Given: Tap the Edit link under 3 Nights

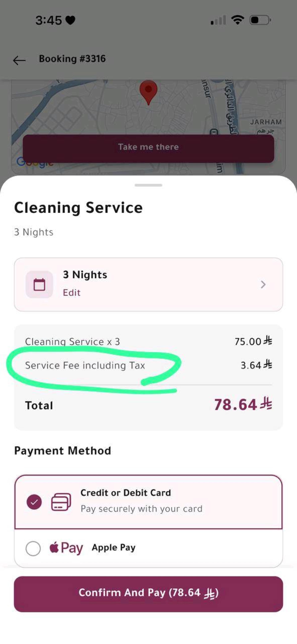Looking at the screenshot, I should (72, 293).
